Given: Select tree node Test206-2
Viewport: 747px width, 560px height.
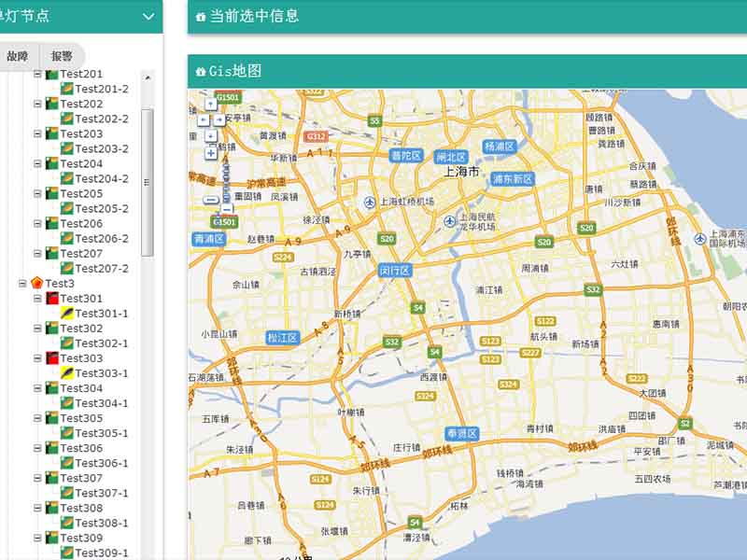Looking at the screenshot, I should [x=102, y=239].
